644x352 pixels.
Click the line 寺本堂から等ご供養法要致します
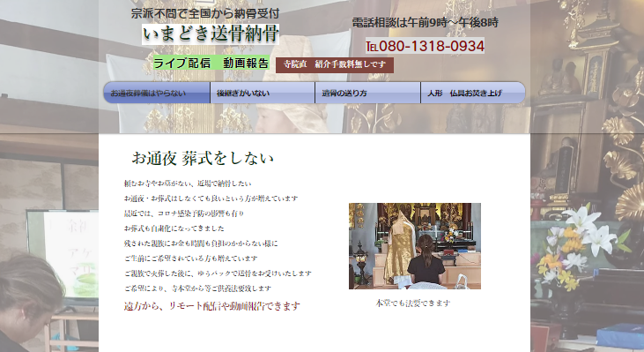coord(197,288)
